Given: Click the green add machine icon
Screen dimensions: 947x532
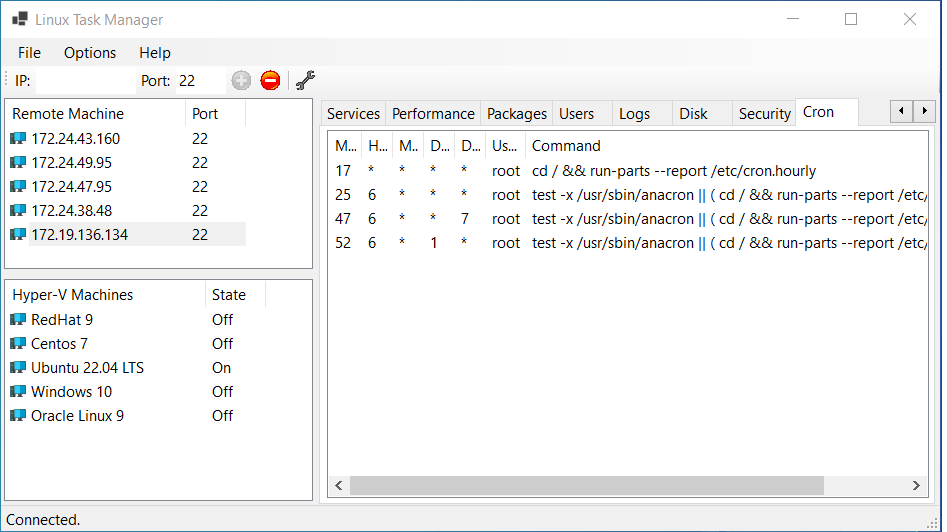Looking at the screenshot, I should [241, 81].
